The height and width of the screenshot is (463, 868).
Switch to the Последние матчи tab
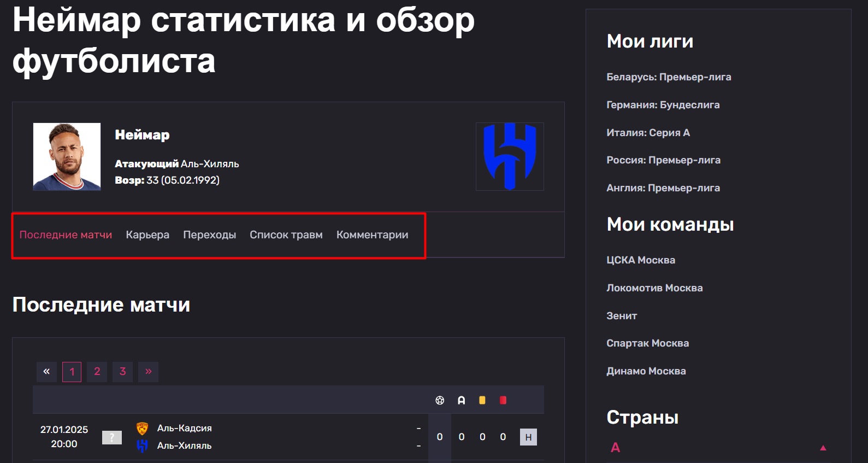tap(66, 235)
